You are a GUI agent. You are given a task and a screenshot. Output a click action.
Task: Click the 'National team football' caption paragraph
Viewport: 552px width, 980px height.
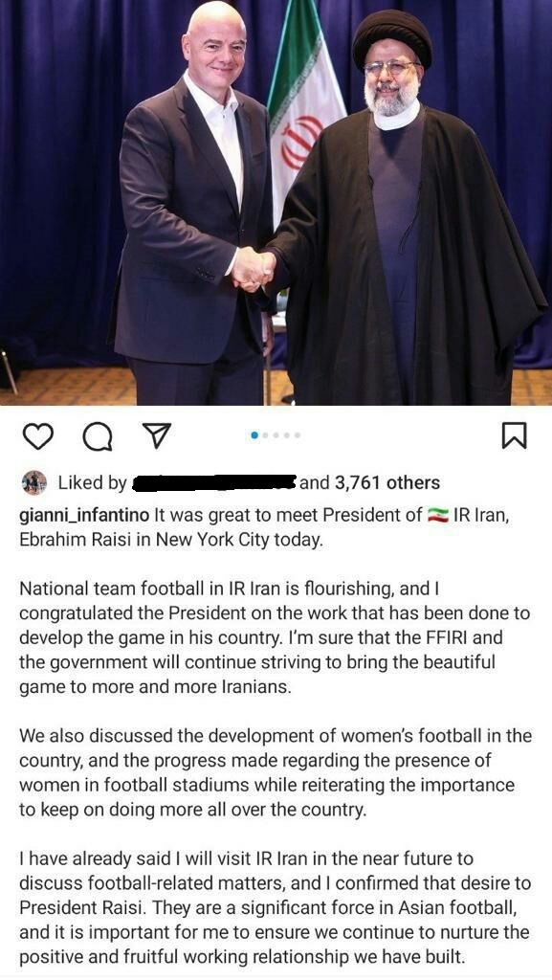pyautogui.click(x=275, y=637)
